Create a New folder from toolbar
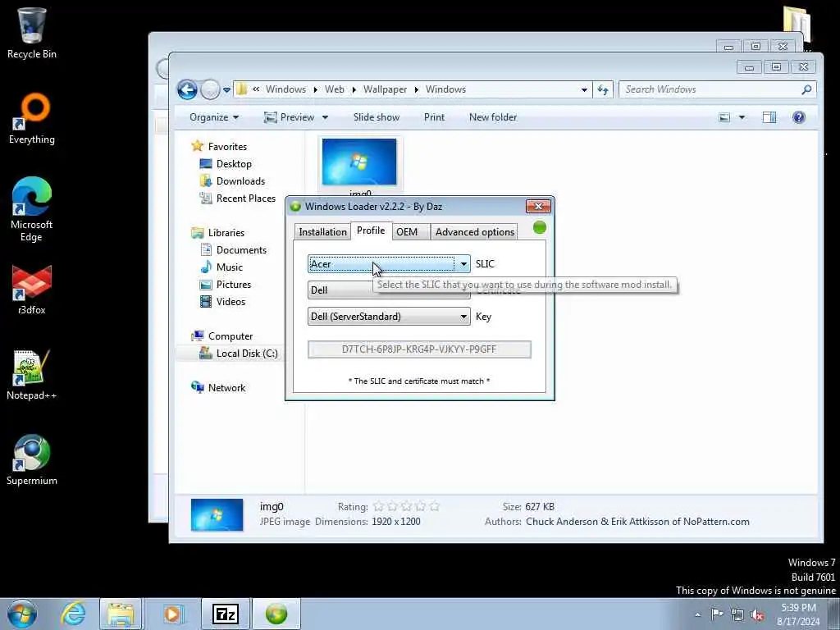Screen dimensions: 840x630 coord(493,117)
